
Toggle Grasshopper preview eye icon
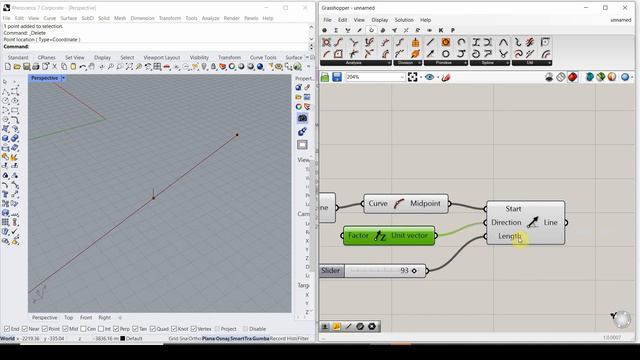(x=429, y=77)
